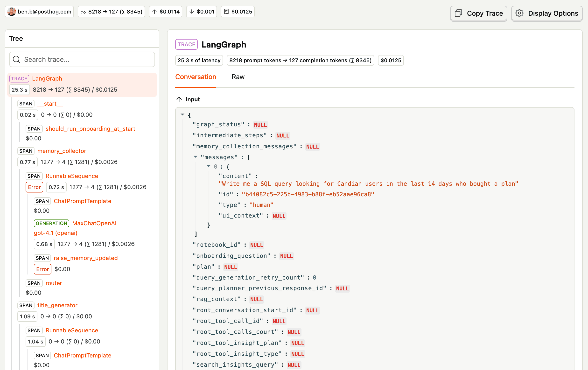
Task: Click the gear icon in Display Options
Action: (x=519, y=13)
